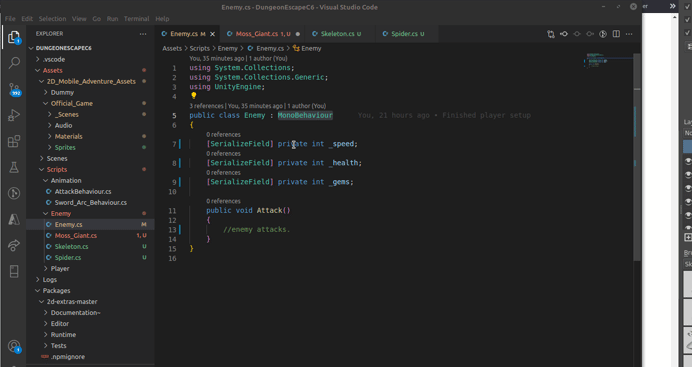Screen dimensions: 692x367
Task: Click the overflow chevrons in right window
Action: (673, 6)
